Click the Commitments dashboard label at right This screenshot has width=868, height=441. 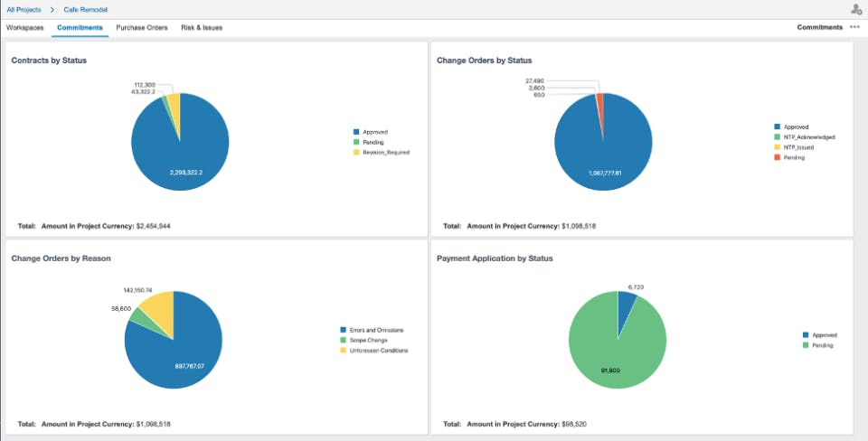point(820,27)
